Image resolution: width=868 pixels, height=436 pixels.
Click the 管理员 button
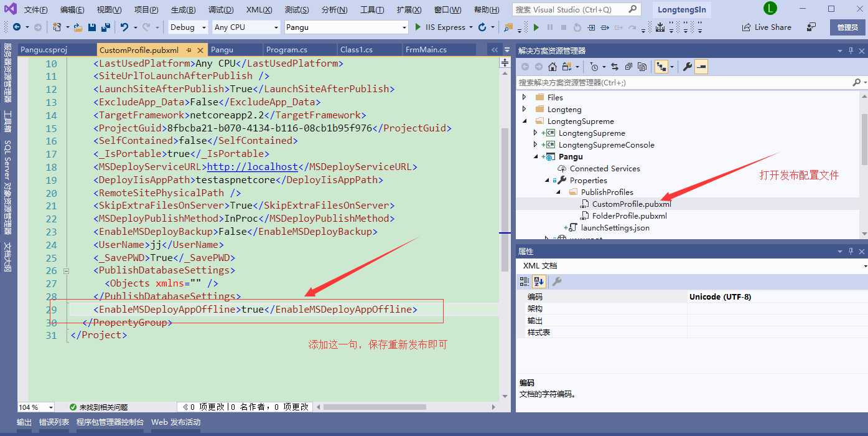tap(847, 27)
